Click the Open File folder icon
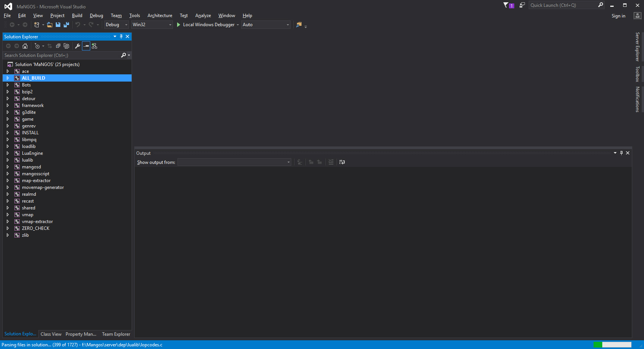This screenshot has width=644, height=349. [x=50, y=25]
